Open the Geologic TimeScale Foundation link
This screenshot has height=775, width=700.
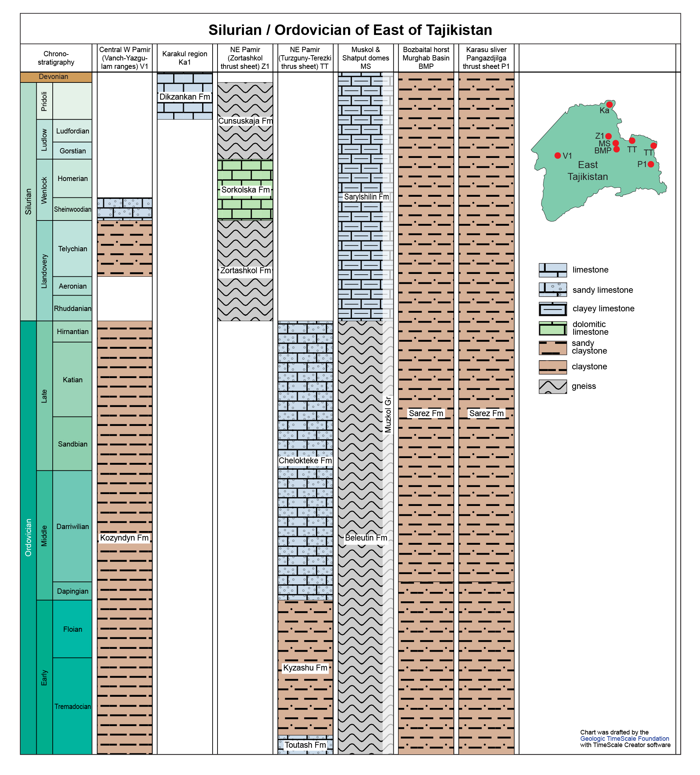(x=624, y=738)
